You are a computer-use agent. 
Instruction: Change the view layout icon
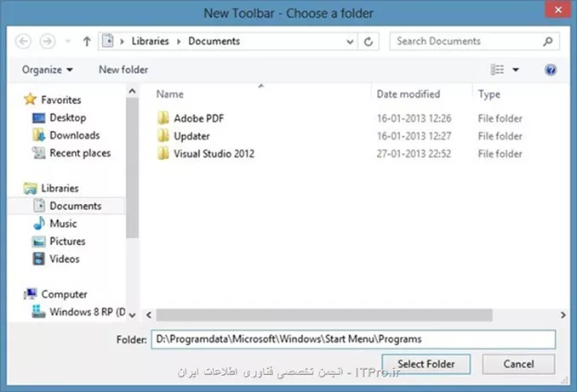click(x=497, y=70)
